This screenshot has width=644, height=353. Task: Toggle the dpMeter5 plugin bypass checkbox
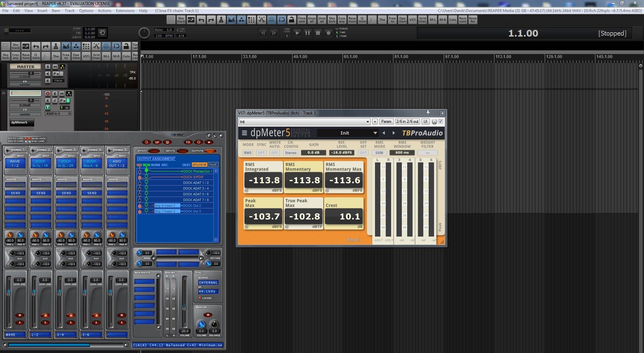[x=441, y=121]
